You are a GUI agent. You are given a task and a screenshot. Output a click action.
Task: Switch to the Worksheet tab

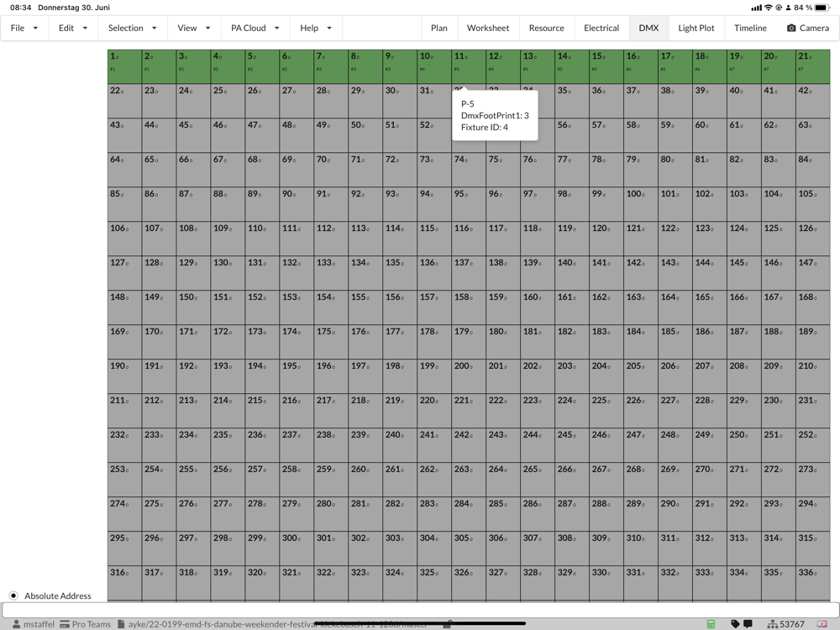tap(488, 28)
